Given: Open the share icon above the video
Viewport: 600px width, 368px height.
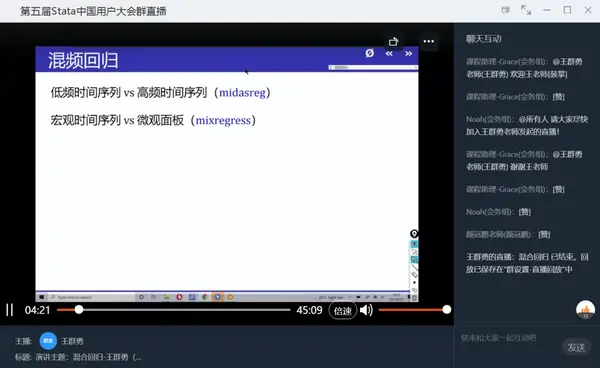Looking at the screenshot, I should pos(393,41).
